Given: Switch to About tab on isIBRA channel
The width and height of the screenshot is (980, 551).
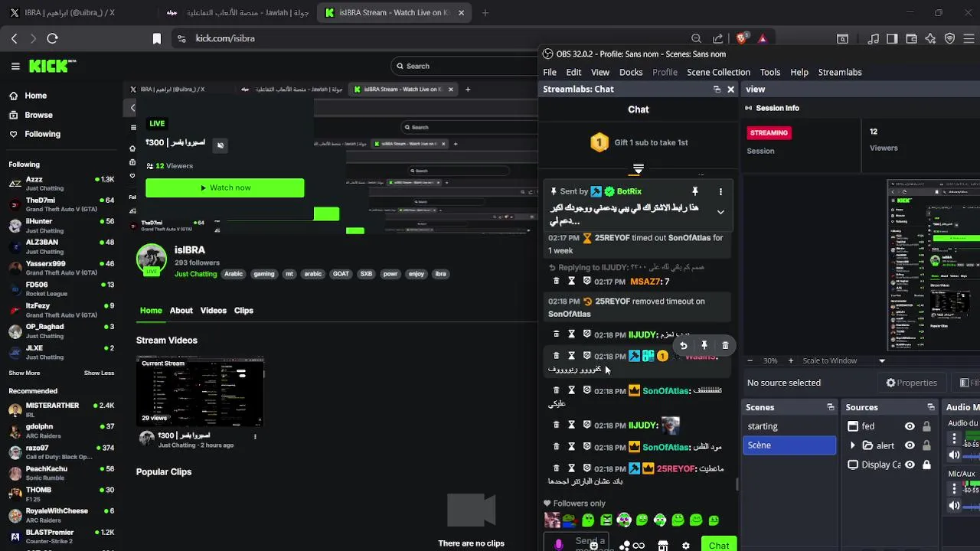Looking at the screenshot, I should pos(181,310).
